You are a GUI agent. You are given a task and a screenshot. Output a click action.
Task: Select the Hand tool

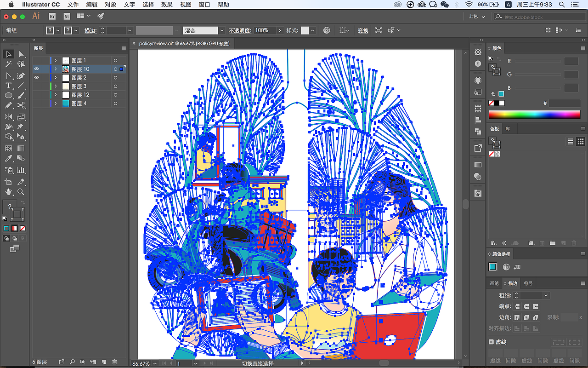(9, 192)
